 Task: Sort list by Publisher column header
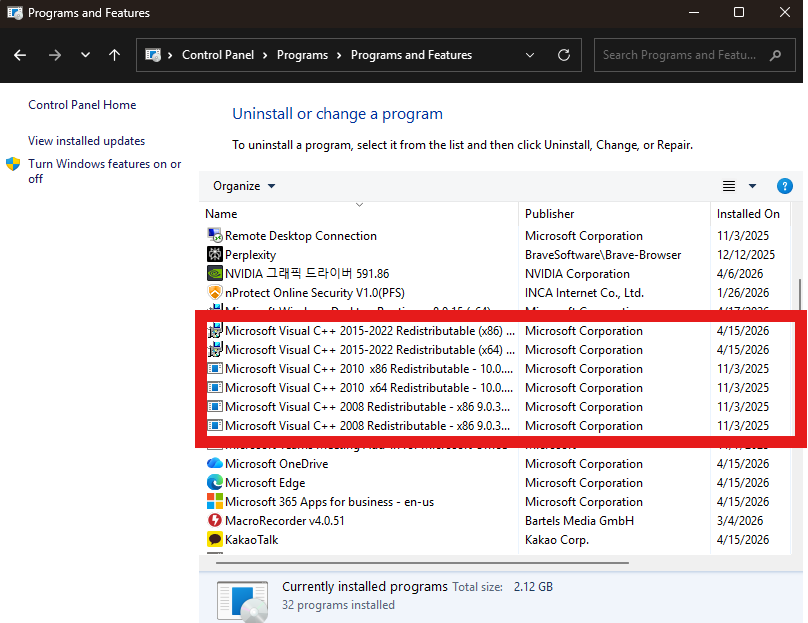coord(550,214)
